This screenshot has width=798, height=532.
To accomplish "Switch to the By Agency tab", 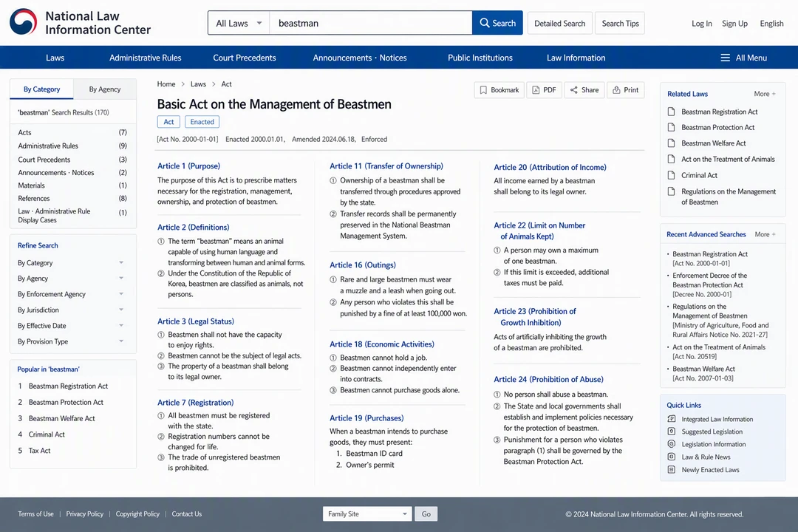I will pyautogui.click(x=105, y=89).
